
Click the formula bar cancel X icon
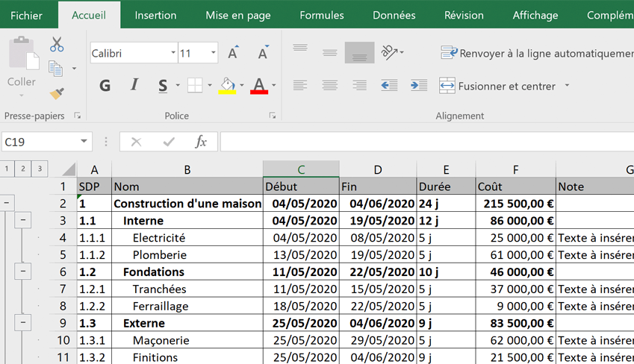point(136,142)
